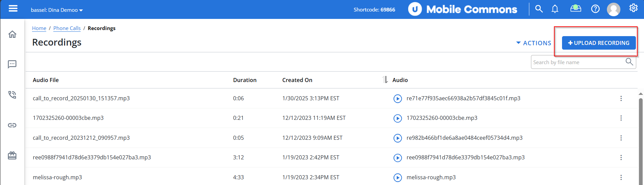Screen dimensions: 644x185
Task: Open the hamburger navigation menu
Action: (x=13, y=8)
